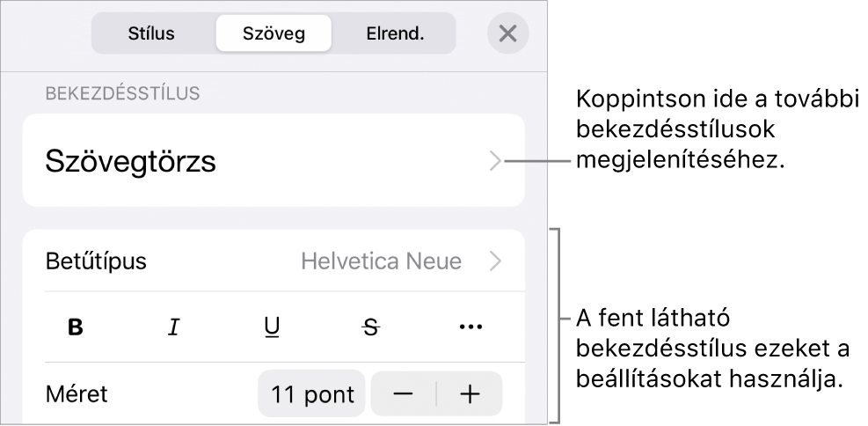Screen dimensions: 868x426
Task: Toggle bold text formatting
Action: click(77, 327)
